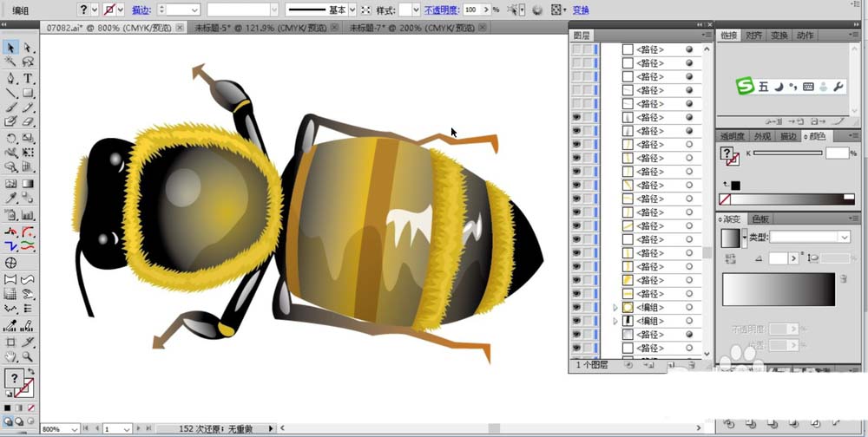The image size is (868, 437).
Task: Activate the Rotate tool
Action: tap(11, 138)
